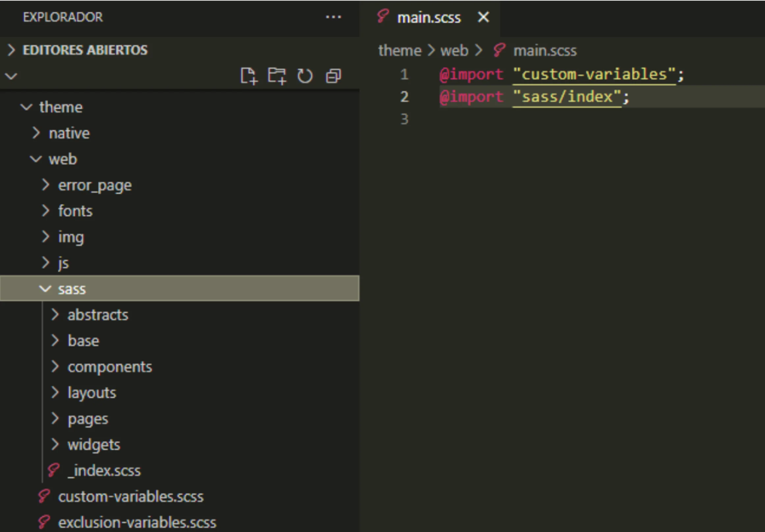Expand the native folder

(69, 133)
